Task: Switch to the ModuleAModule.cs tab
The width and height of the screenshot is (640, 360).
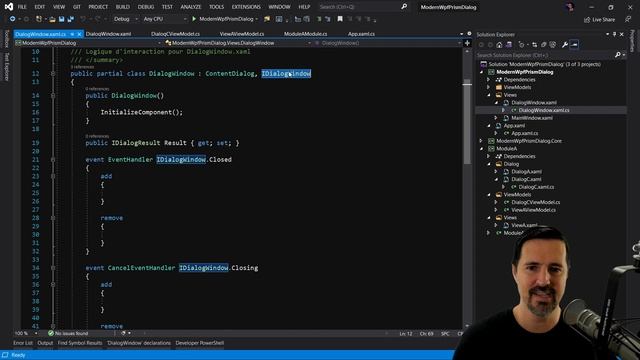Action: 305,34
